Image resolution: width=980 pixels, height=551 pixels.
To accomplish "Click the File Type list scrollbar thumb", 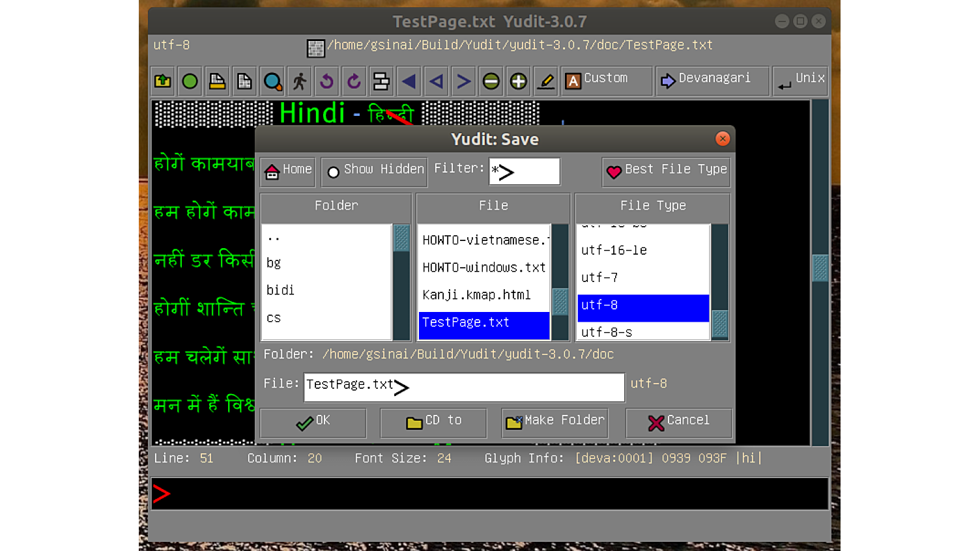I will pos(719,323).
